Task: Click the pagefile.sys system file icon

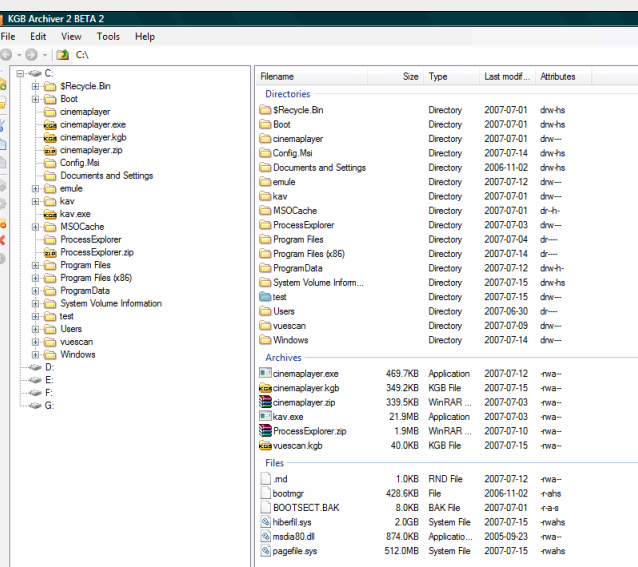Action: (265, 551)
